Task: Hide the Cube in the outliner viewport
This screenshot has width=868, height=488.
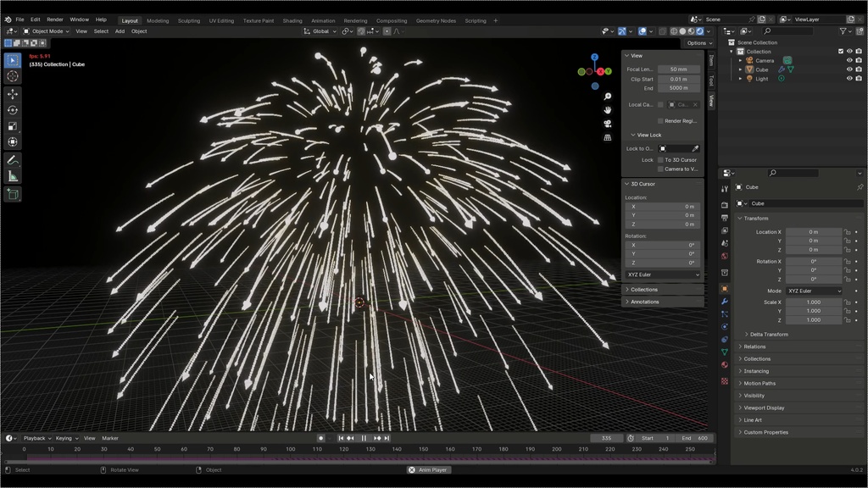Action: click(x=849, y=69)
